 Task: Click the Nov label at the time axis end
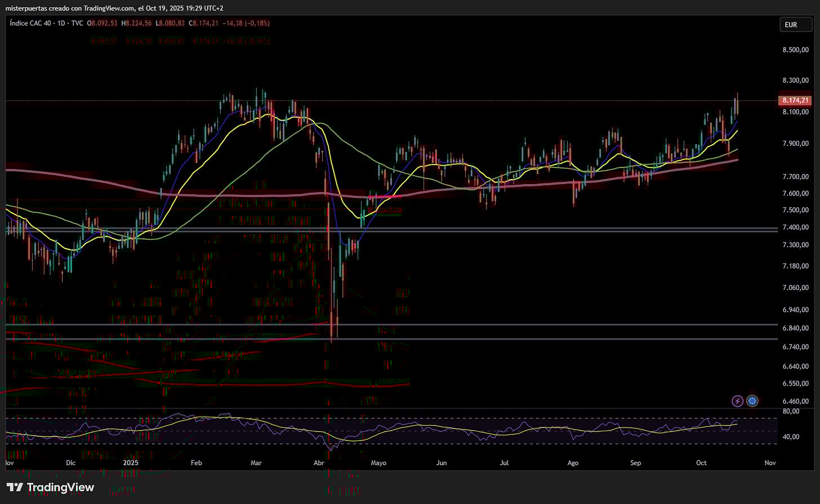770,463
